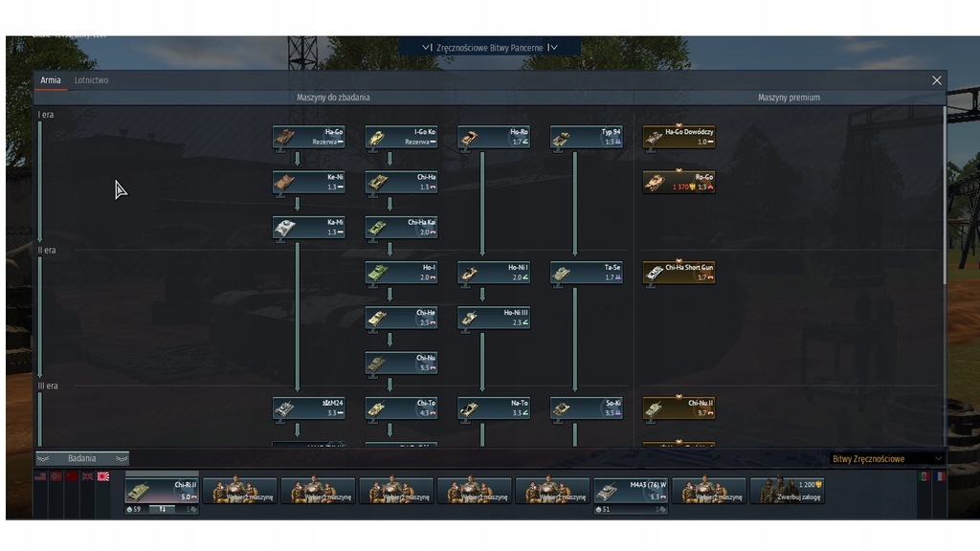Click the research tree vertical scrollbar
The height and width of the screenshot is (551, 980).
pyautogui.click(x=945, y=195)
